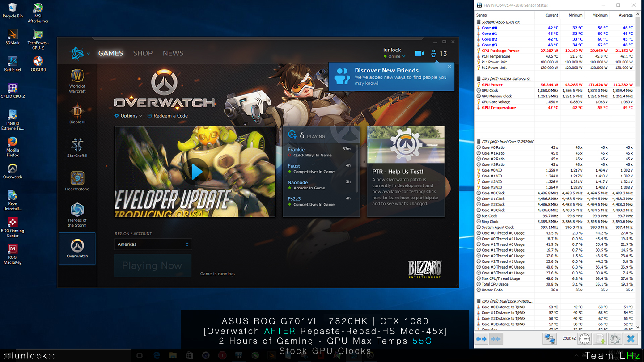Open the Online status dropdown under iunlock
This screenshot has width=644, height=362.
[x=394, y=56]
